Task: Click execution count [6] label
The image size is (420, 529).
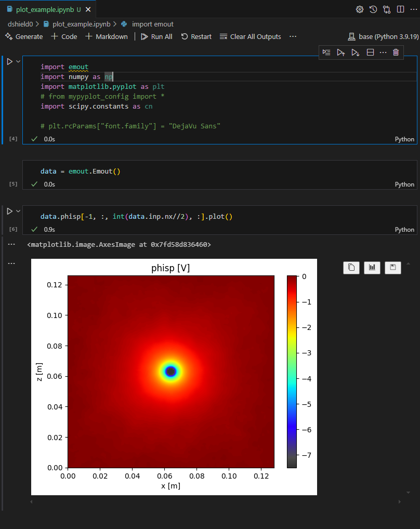Action: (x=13, y=229)
